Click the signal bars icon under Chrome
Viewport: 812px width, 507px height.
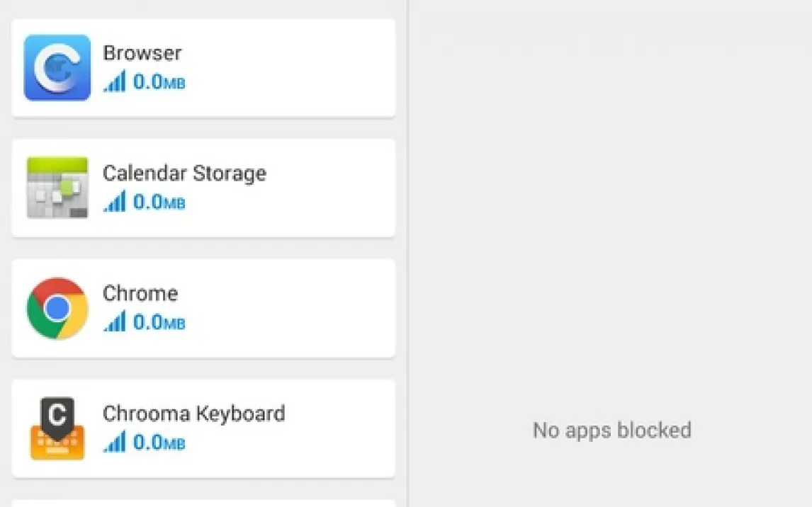115,323
